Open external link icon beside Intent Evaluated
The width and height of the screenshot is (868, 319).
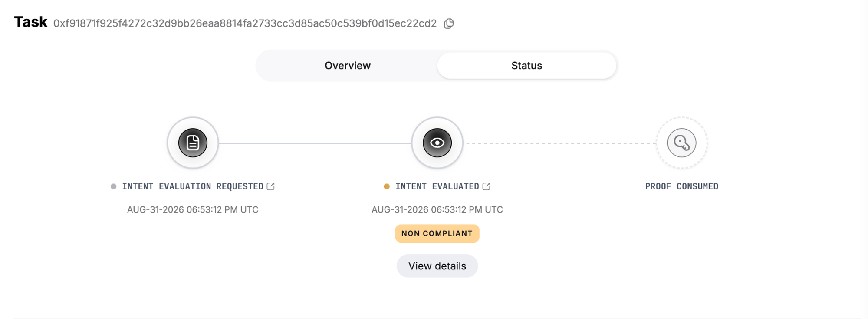[x=487, y=186]
